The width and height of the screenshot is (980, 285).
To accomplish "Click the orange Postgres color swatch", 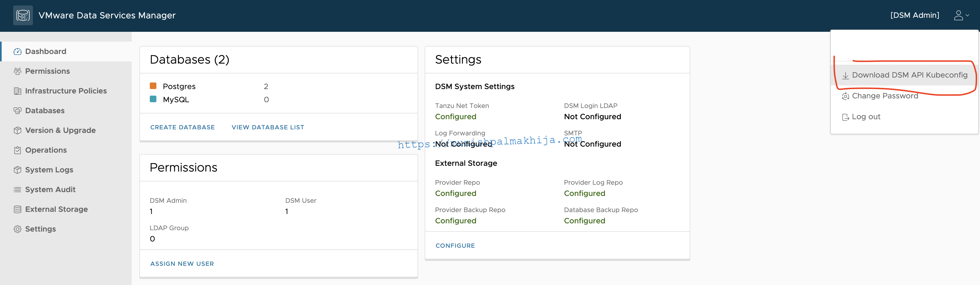I will 153,86.
